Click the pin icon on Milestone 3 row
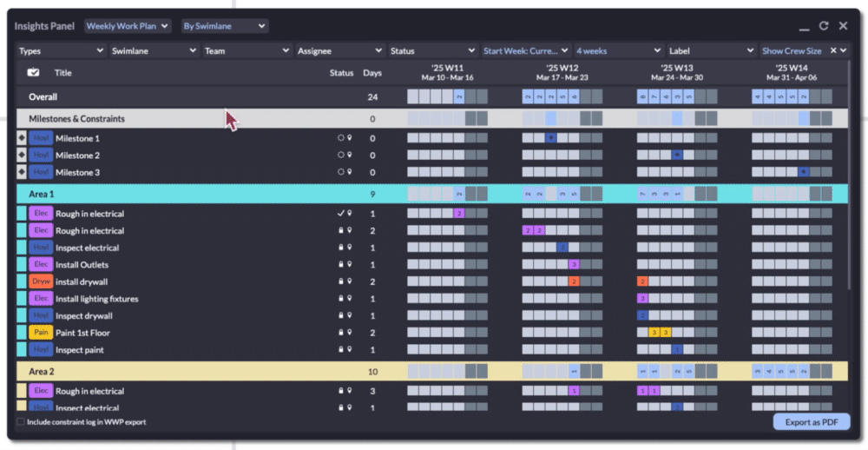The height and width of the screenshot is (450, 868). click(x=349, y=172)
